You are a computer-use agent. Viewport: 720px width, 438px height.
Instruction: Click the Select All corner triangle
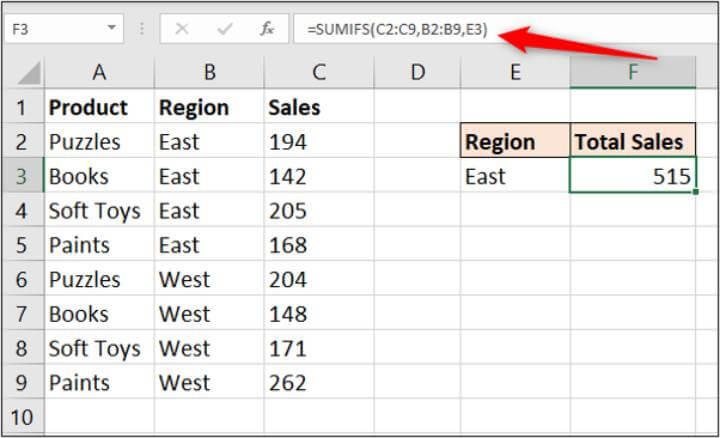coord(30,74)
